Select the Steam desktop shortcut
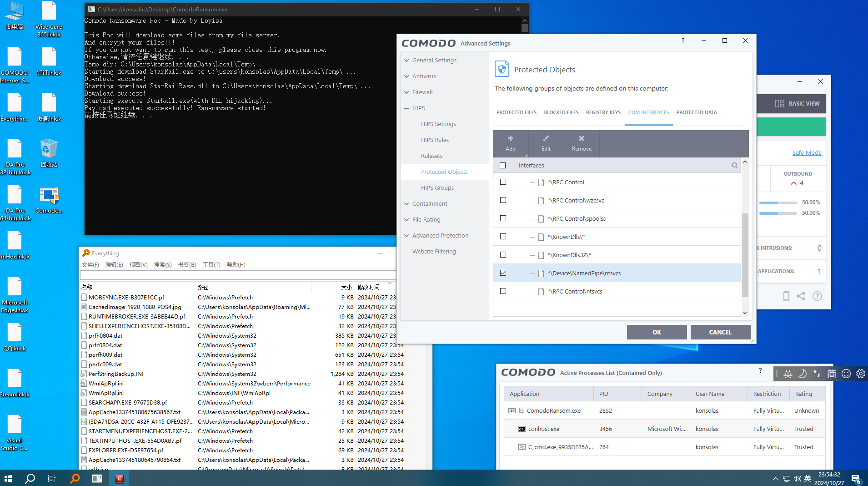The image size is (868, 486). click(15, 383)
